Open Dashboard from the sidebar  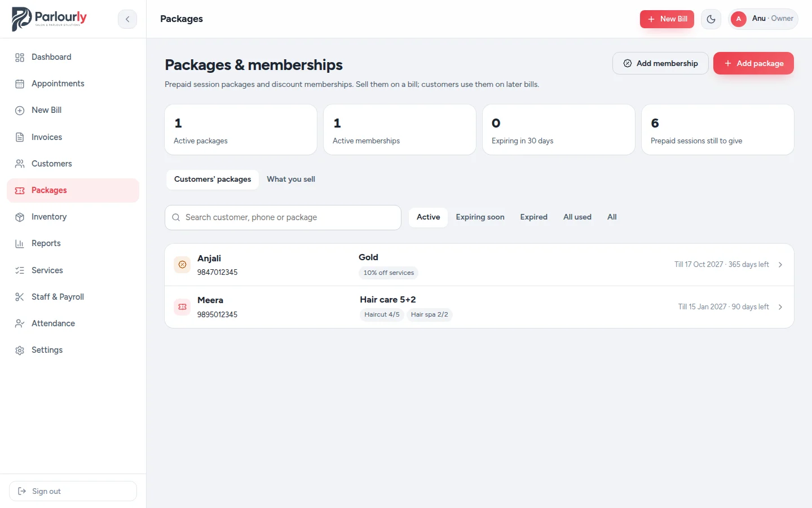(x=73, y=57)
